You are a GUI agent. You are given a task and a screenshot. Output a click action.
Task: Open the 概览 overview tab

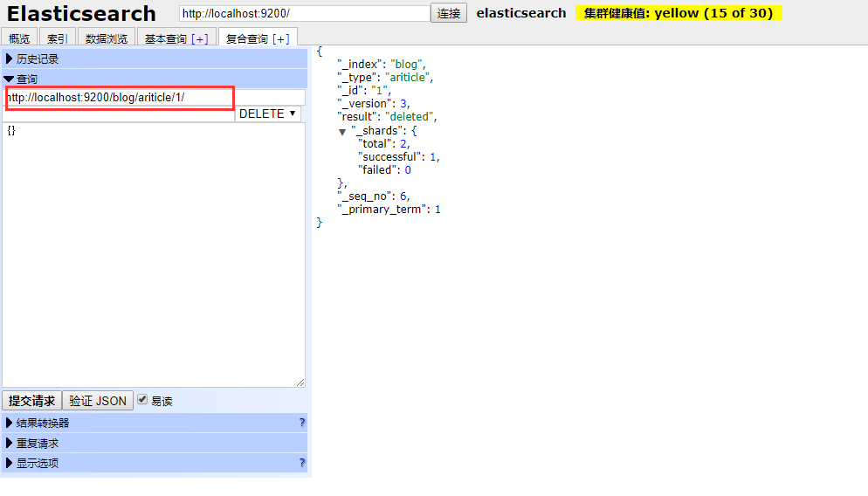coord(19,38)
